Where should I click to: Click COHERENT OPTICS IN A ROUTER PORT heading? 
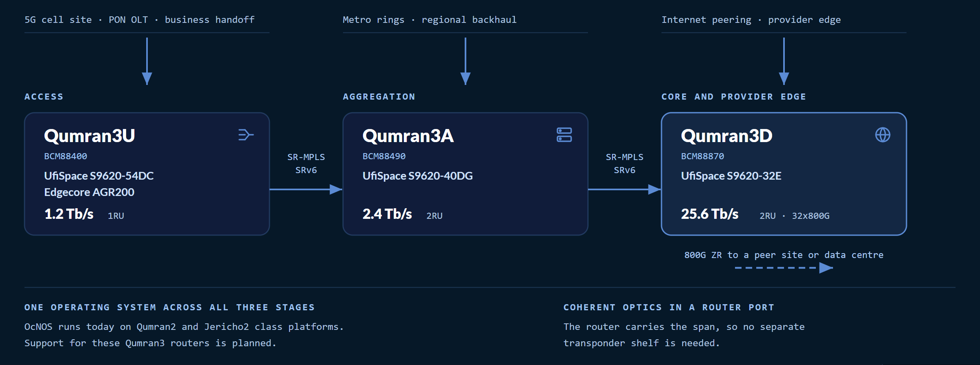pos(669,307)
